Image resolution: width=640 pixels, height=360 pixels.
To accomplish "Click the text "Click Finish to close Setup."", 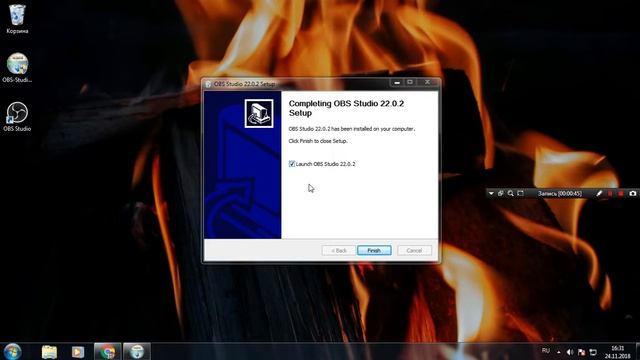I will (x=318, y=141).
